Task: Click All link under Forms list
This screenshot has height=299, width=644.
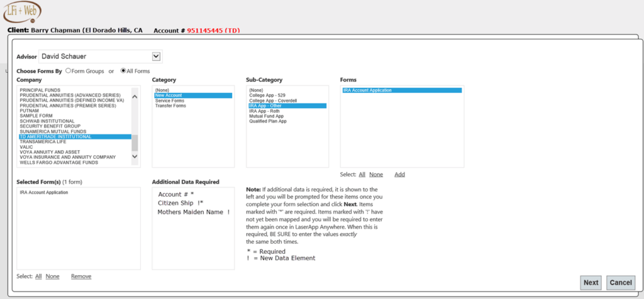Action: pyautogui.click(x=362, y=175)
